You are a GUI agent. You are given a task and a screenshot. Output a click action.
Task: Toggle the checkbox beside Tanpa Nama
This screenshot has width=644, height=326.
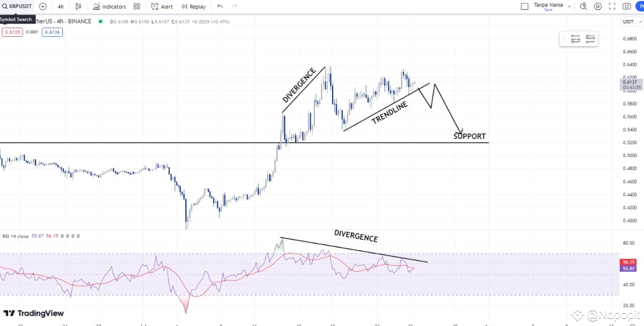(524, 6)
